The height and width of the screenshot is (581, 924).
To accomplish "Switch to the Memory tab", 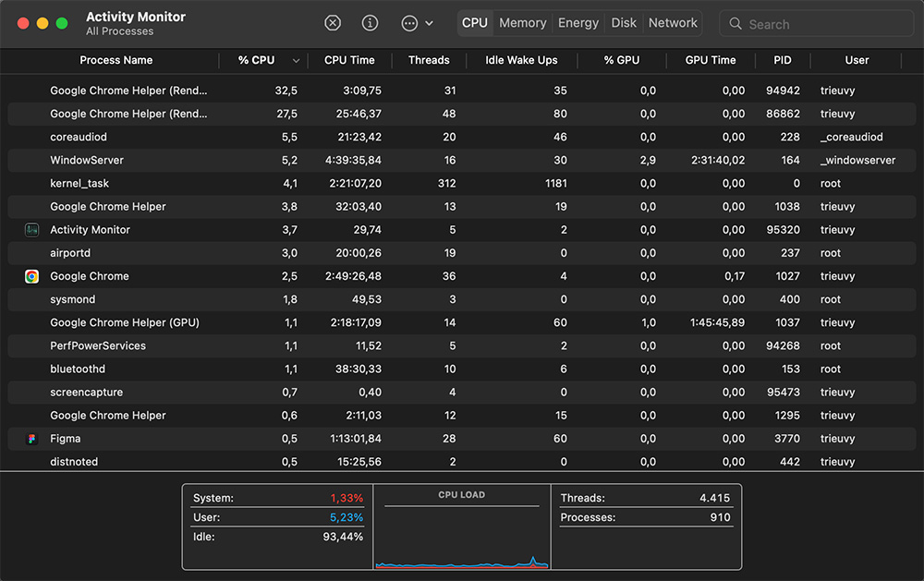I will (522, 23).
